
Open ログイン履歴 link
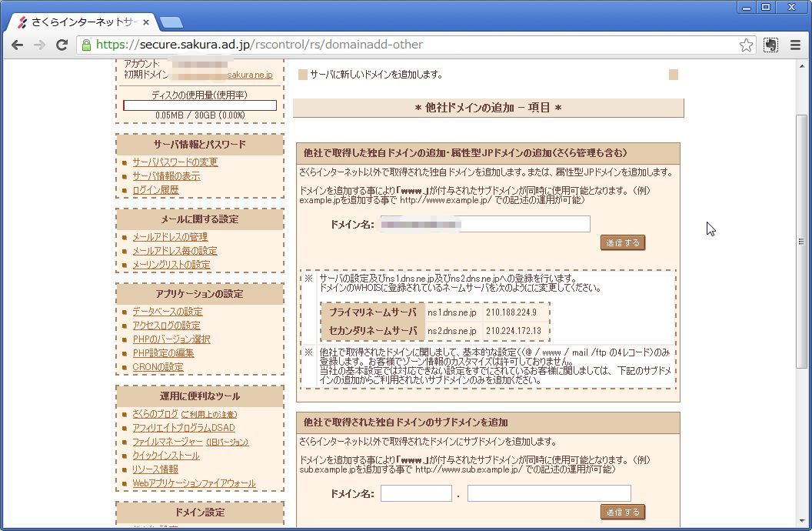(x=155, y=190)
